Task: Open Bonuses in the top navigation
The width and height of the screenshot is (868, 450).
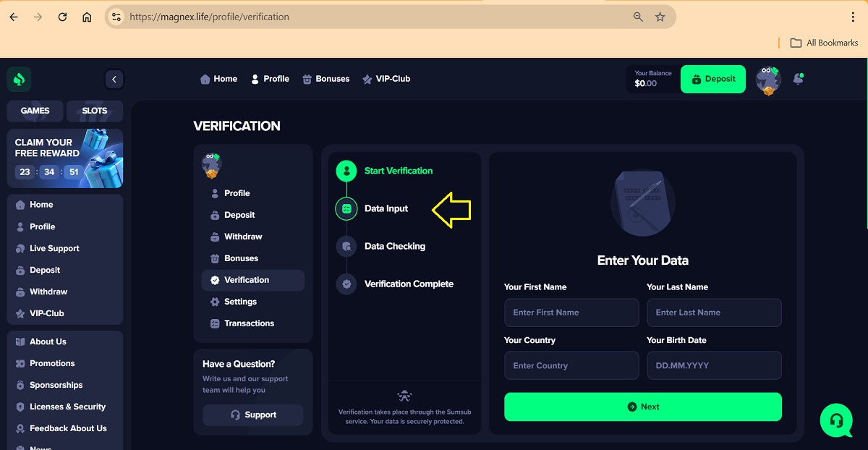Action: [325, 79]
